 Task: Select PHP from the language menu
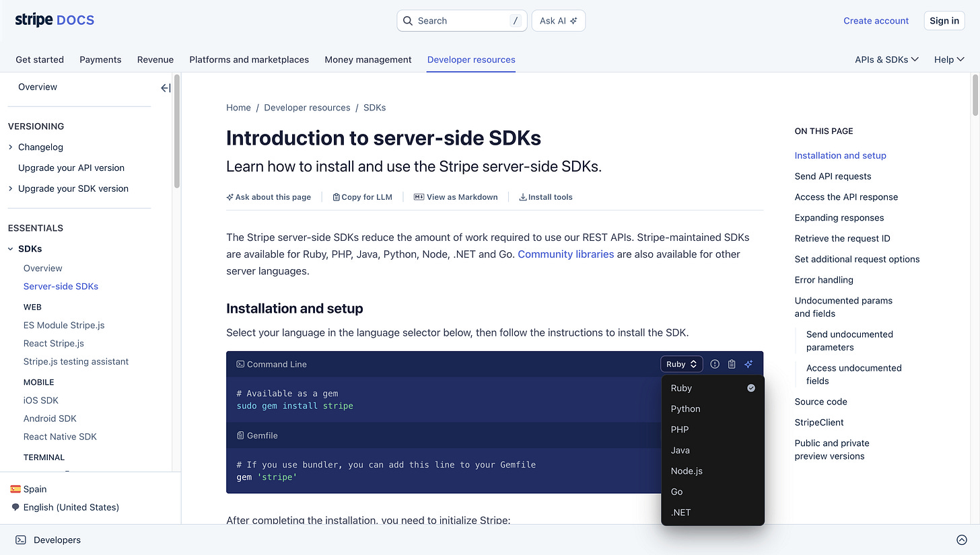[x=713, y=430]
